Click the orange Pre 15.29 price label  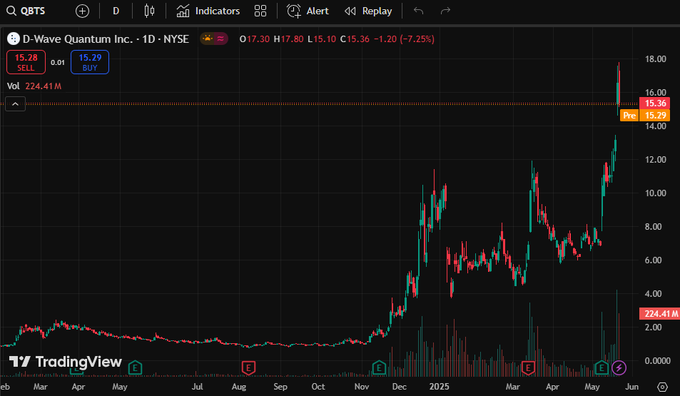645,115
